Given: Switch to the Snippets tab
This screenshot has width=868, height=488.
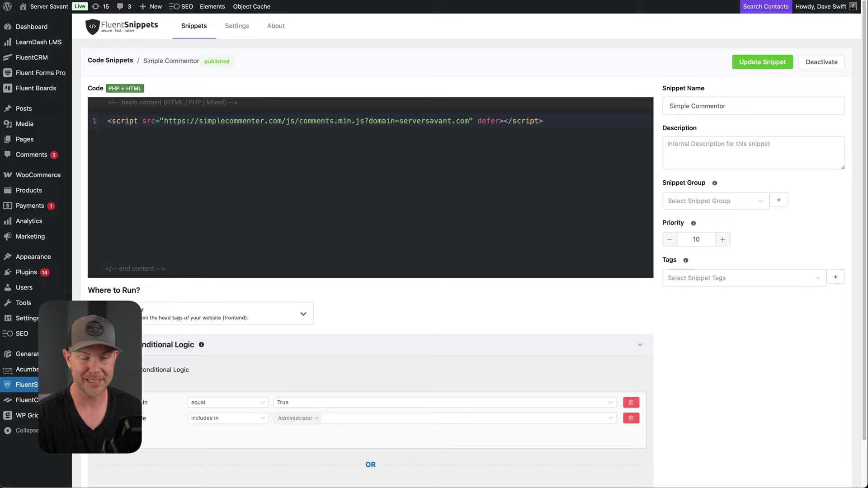Looking at the screenshot, I should [x=194, y=26].
